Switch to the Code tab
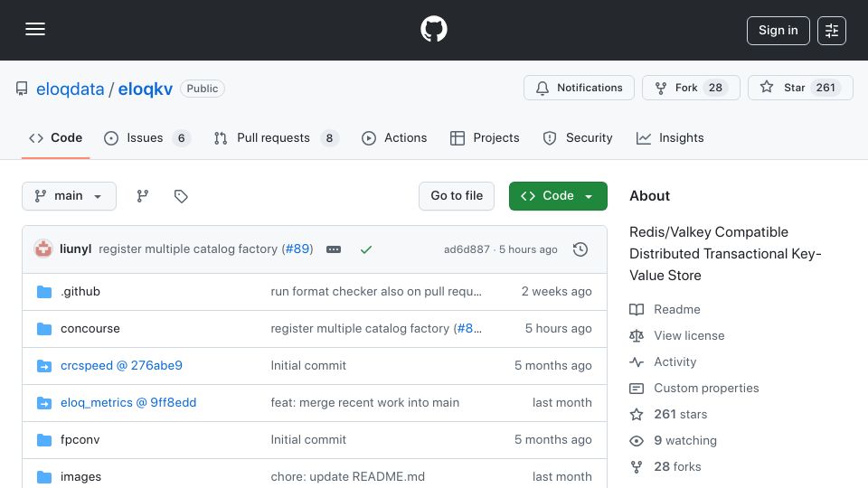Image resolution: width=868 pixels, height=488 pixels. (55, 137)
